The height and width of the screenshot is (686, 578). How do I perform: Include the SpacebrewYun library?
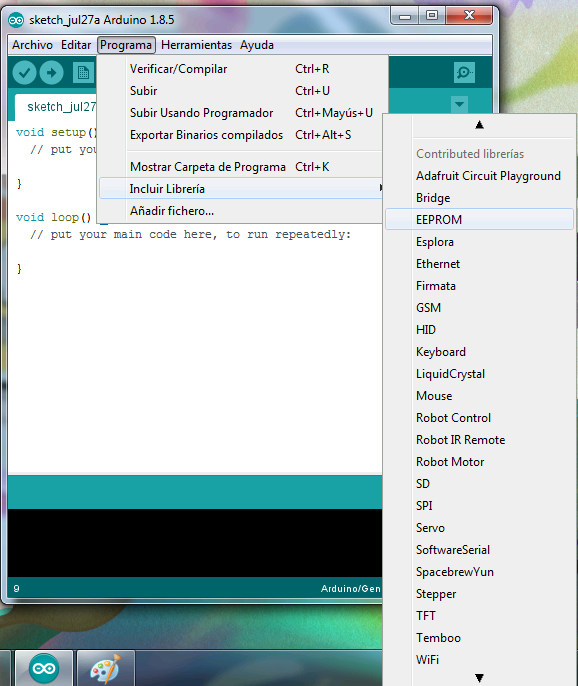pos(480,572)
